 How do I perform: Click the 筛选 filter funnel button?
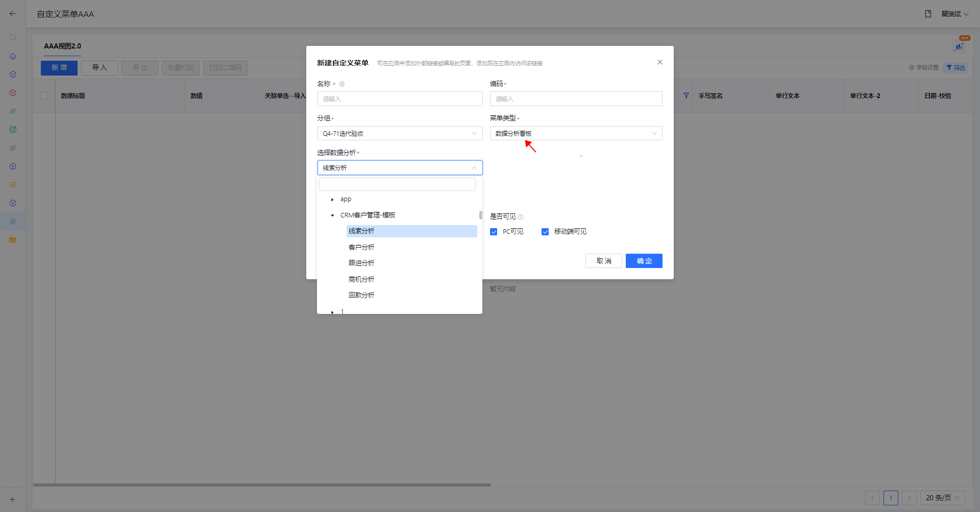click(x=955, y=67)
